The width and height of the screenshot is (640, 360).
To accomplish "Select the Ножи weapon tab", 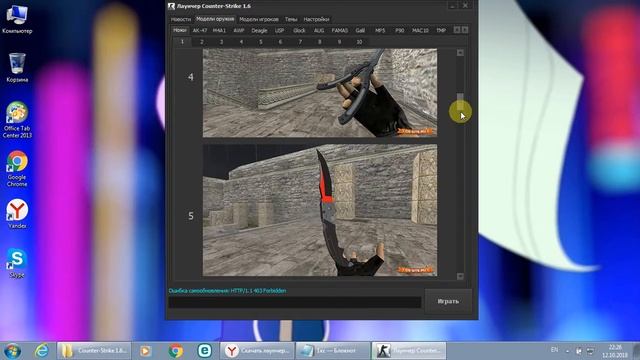I will (x=180, y=30).
